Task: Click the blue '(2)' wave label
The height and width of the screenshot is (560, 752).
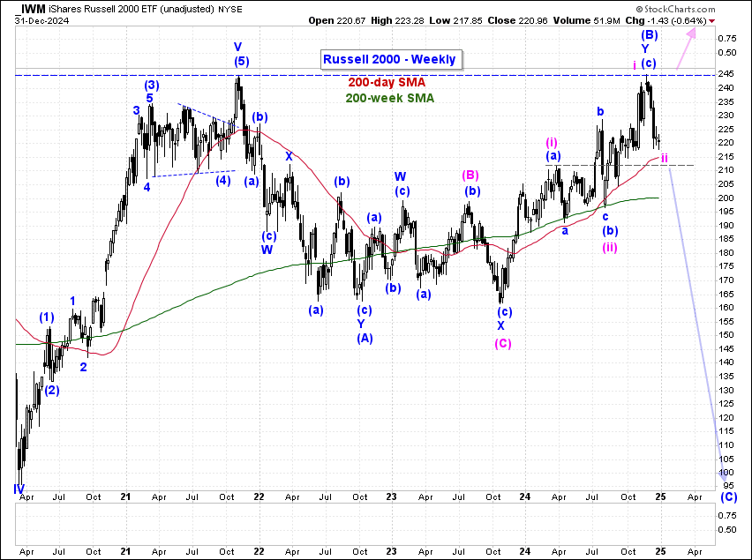Action: 52,391
